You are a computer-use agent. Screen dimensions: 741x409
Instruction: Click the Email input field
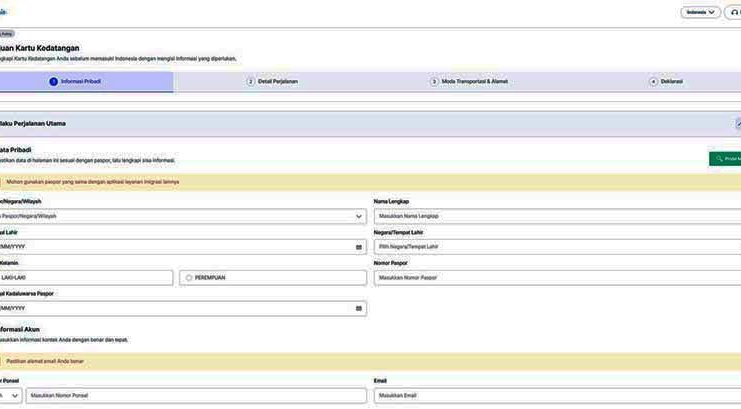(556, 396)
